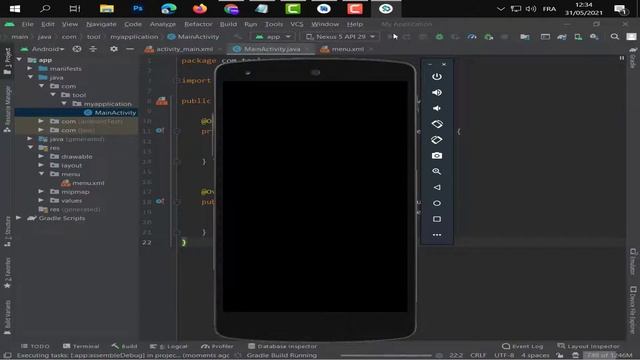
Task: Open the Navigate menu
Action: (x=101, y=24)
